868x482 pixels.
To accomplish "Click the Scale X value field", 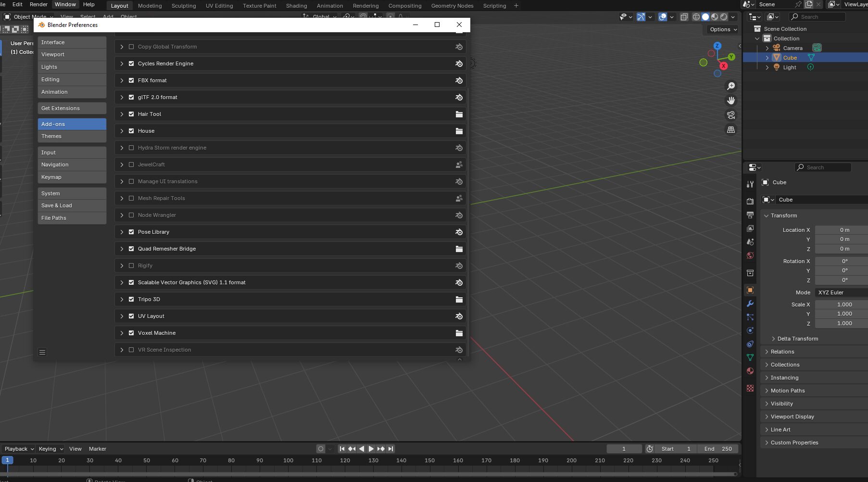I will 841,304.
